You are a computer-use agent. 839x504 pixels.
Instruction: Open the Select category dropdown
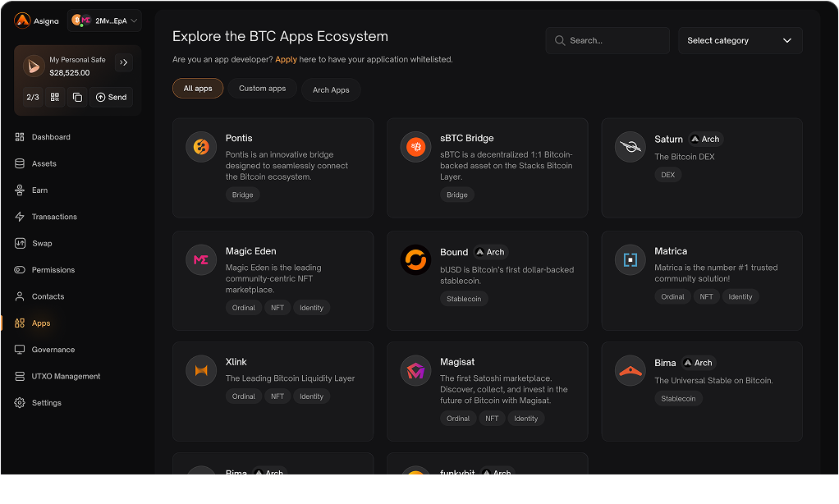740,40
